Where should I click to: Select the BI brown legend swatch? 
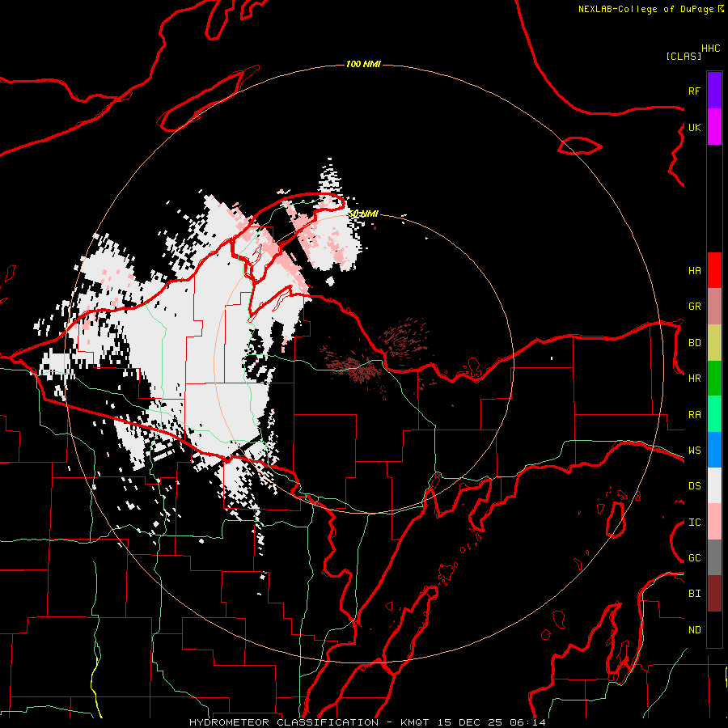point(714,594)
